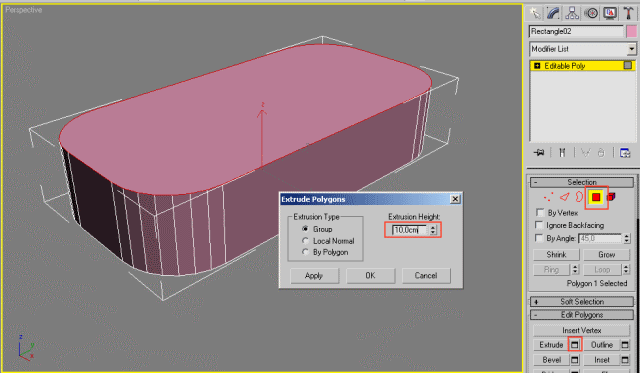Click the pink object color swatch

(x=631, y=31)
